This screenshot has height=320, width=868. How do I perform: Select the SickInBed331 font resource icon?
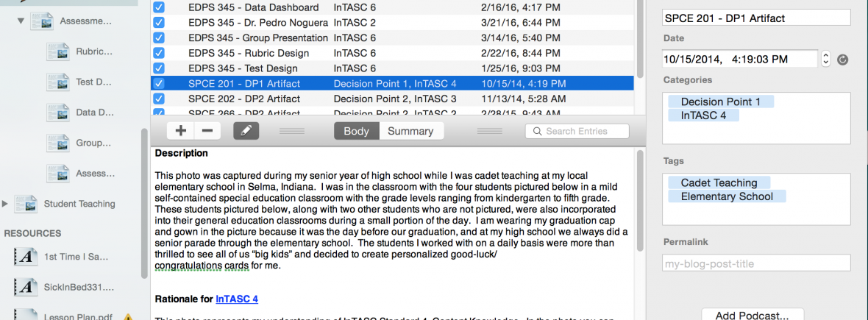26,286
